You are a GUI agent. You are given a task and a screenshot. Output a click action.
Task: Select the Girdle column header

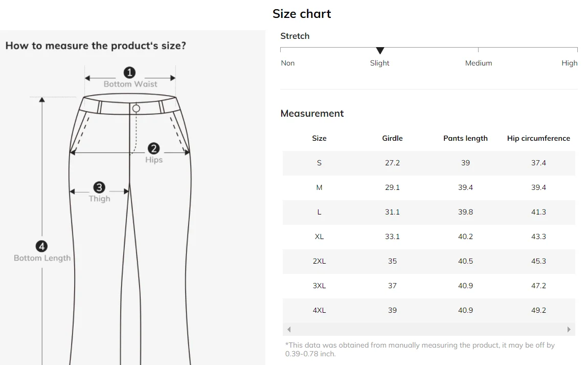[392, 138]
